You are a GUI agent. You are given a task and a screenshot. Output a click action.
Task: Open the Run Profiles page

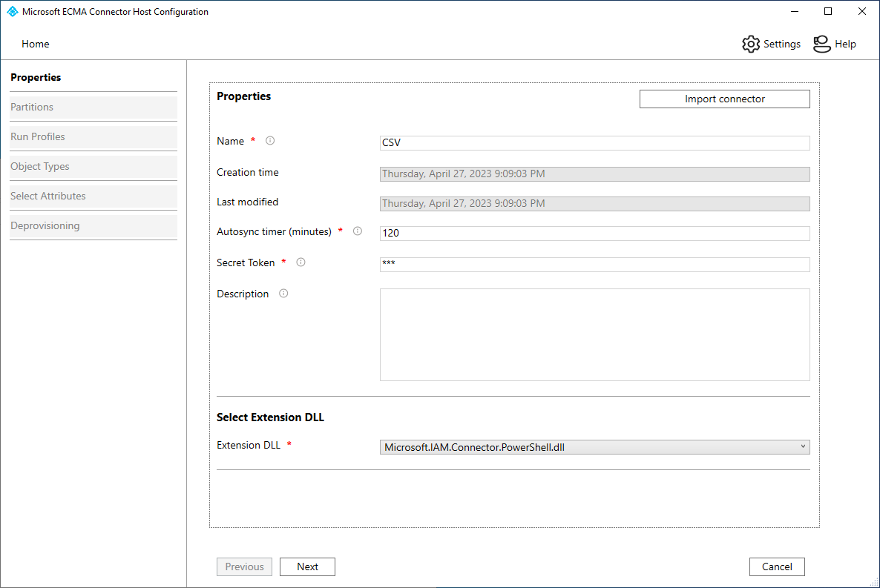(x=93, y=137)
